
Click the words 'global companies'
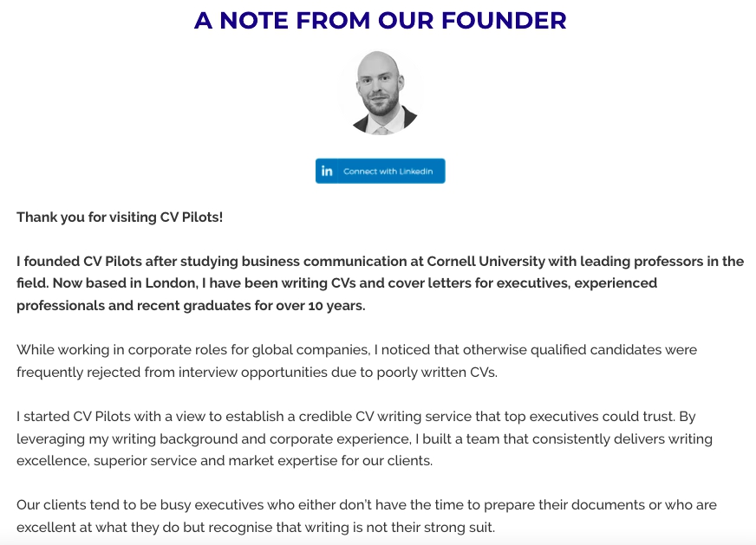[310, 350]
